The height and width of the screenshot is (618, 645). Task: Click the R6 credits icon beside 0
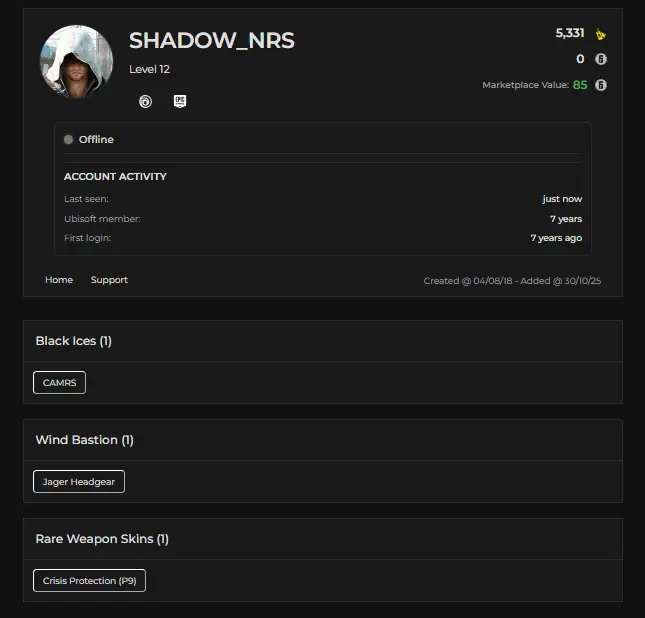click(601, 59)
